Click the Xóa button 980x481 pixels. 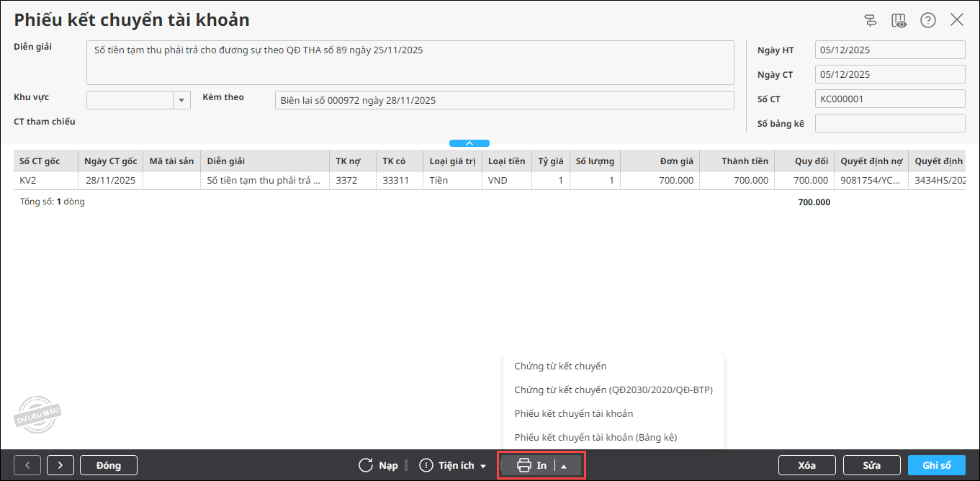[x=807, y=465]
